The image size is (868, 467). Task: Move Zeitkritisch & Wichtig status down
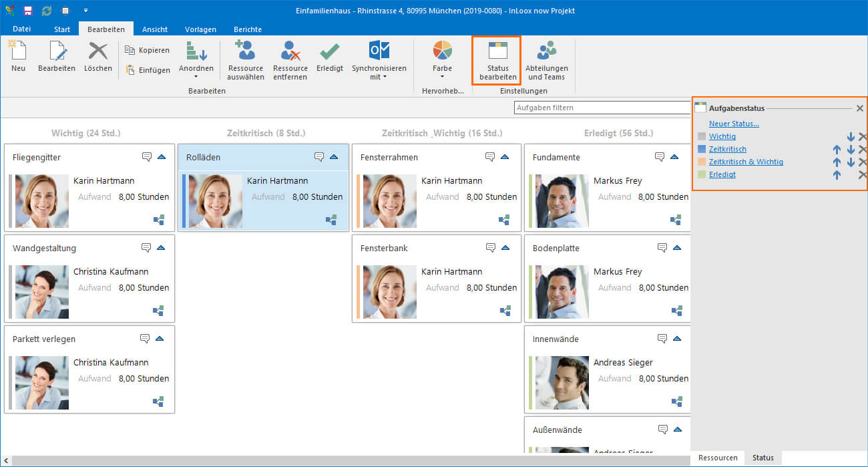851,162
